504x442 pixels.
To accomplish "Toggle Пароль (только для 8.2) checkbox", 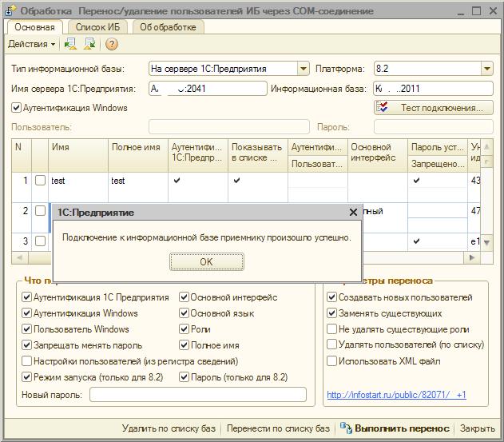I will click(x=184, y=377).
